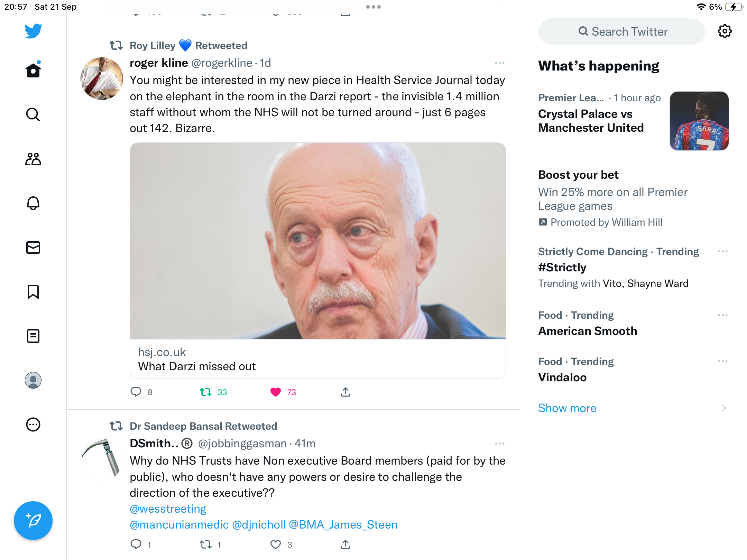Open the @wesstreeting mention link
This screenshot has width=747, height=560.
click(168, 509)
